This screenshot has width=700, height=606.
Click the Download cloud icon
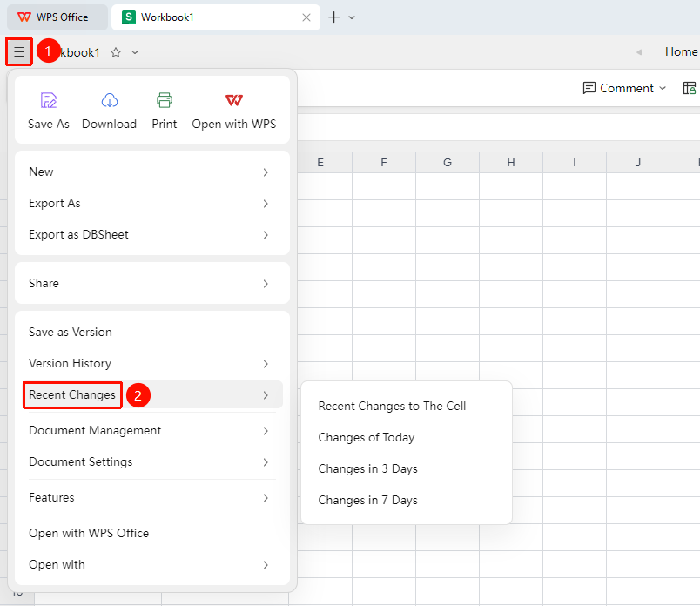(110, 100)
